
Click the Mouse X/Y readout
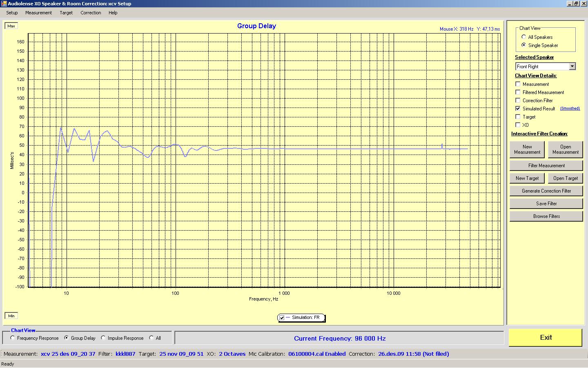tap(470, 29)
